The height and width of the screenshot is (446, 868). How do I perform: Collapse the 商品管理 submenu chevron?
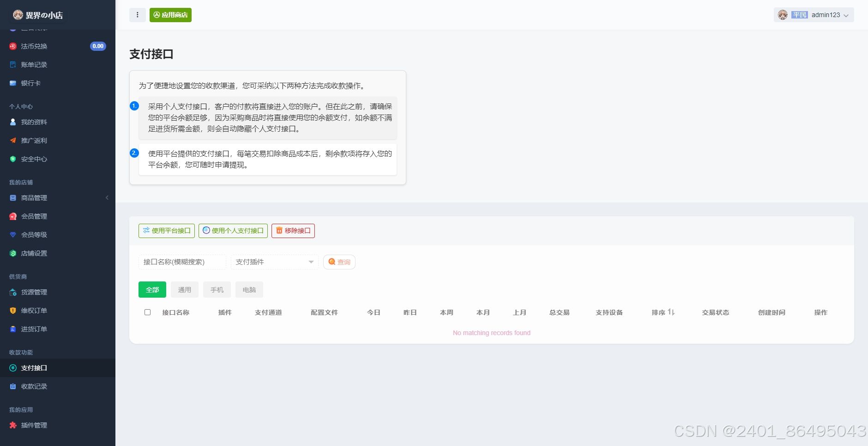(x=107, y=197)
